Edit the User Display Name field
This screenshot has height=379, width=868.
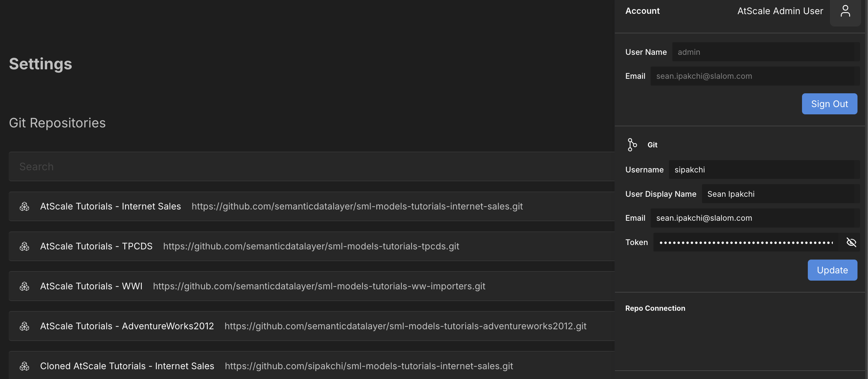[780, 194]
